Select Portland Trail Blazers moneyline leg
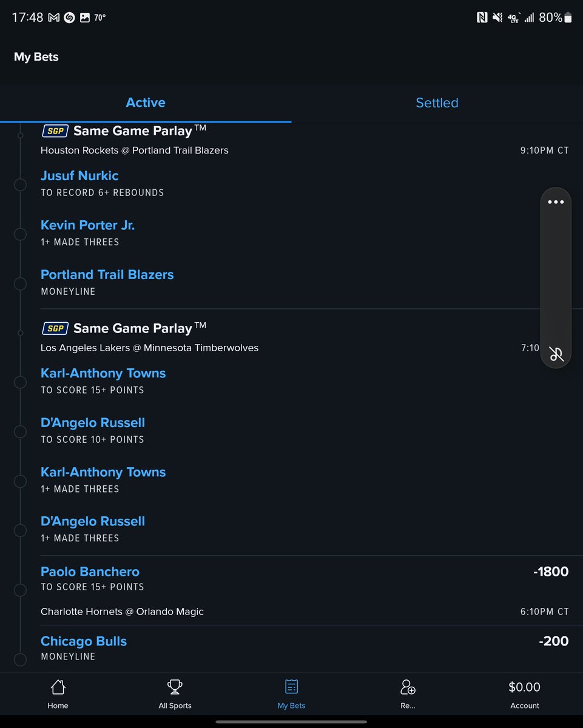583x728 pixels. point(107,274)
